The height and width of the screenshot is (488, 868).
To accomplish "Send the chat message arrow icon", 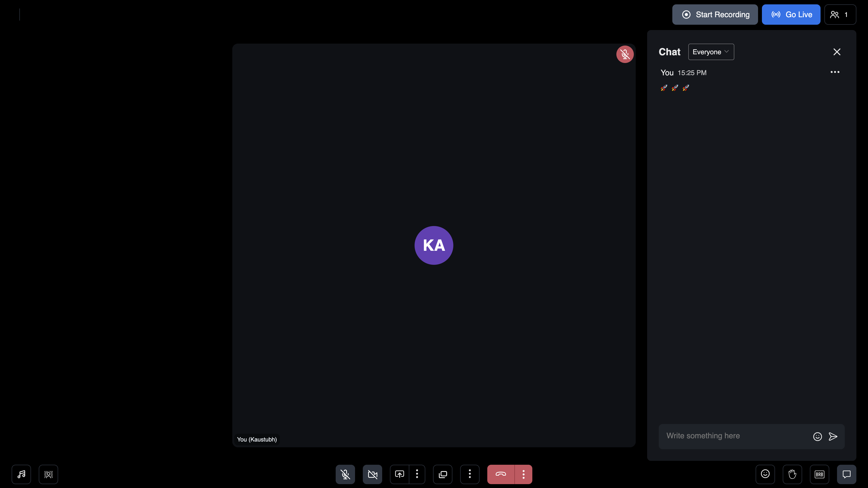I will tap(833, 436).
